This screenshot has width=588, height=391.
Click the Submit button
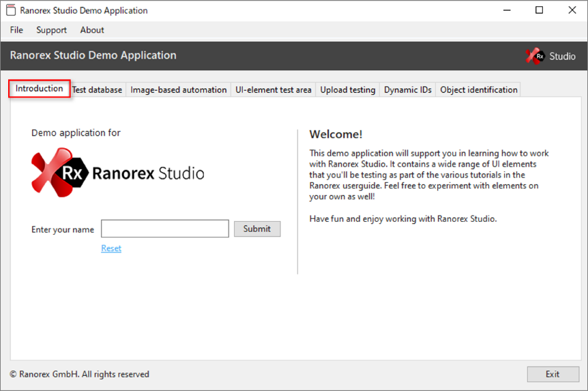pos(257,229)
